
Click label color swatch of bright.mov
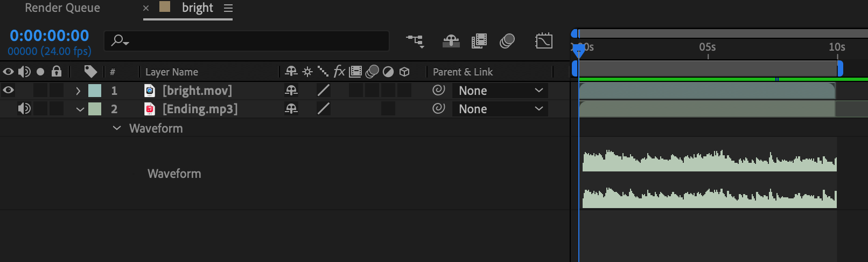tap(95, 91)
